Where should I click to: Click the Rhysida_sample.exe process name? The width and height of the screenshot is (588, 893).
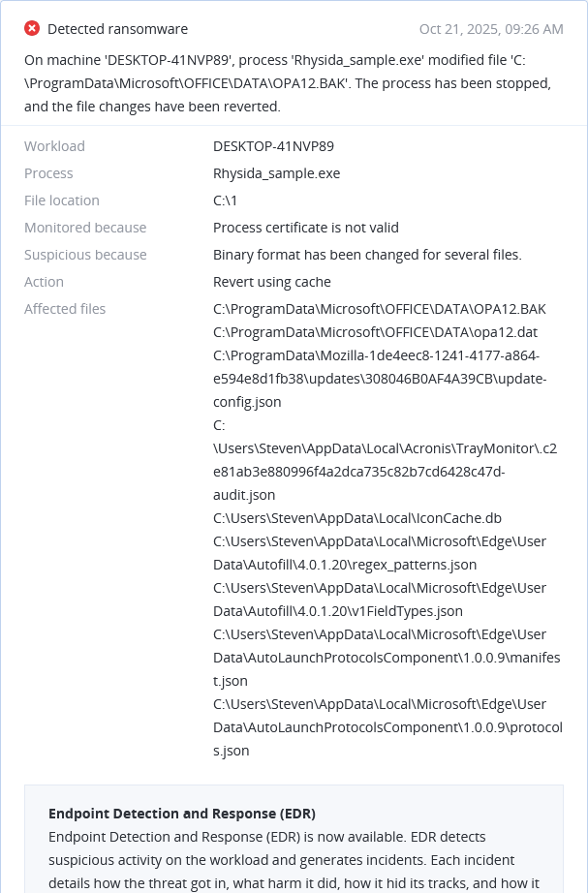[x=276, y=173]
